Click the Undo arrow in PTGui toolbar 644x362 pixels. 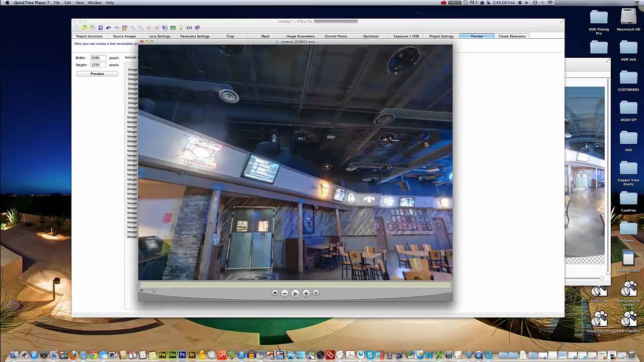click(109, 28)
